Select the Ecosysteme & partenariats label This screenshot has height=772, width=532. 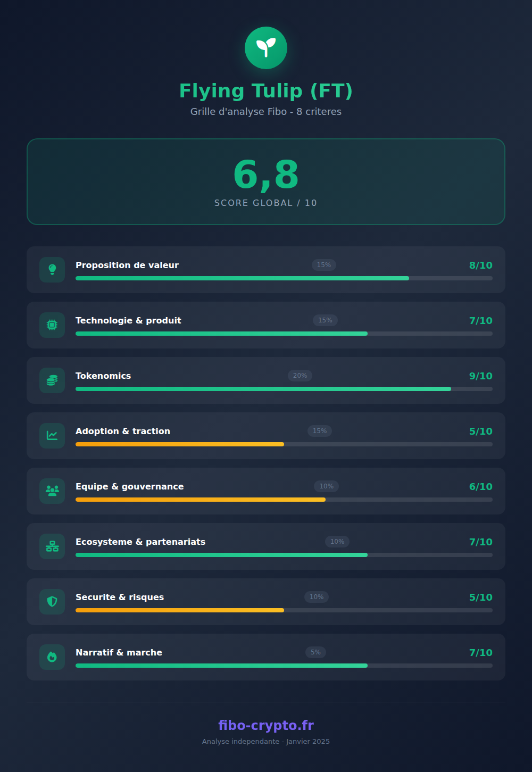[x=140, y=542]
